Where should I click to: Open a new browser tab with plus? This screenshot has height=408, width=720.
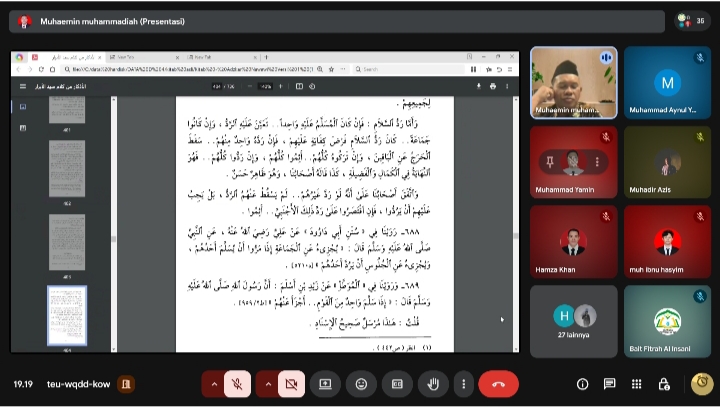(266, 57)
